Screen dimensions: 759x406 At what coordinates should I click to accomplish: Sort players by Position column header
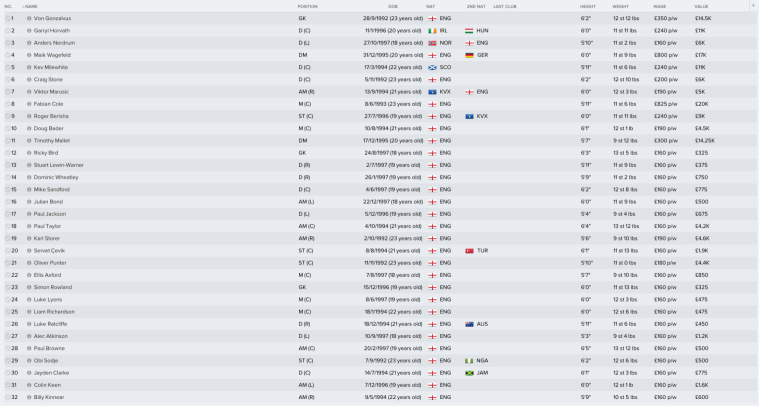coord(307,6)
